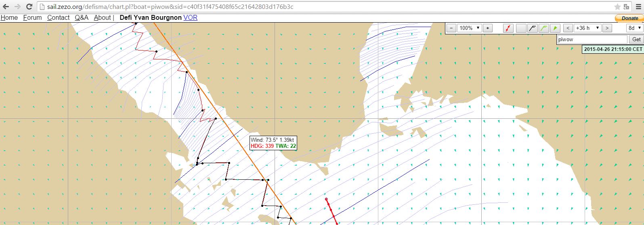This screenshot has width=644, height=225.
Task: Click the blank toolbar button
Action: point(521,28)
